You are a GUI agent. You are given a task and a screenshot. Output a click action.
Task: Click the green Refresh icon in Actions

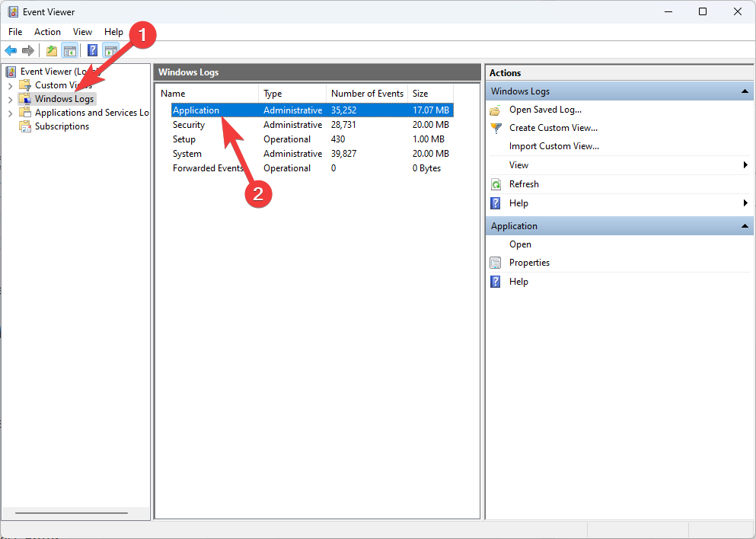496,184
